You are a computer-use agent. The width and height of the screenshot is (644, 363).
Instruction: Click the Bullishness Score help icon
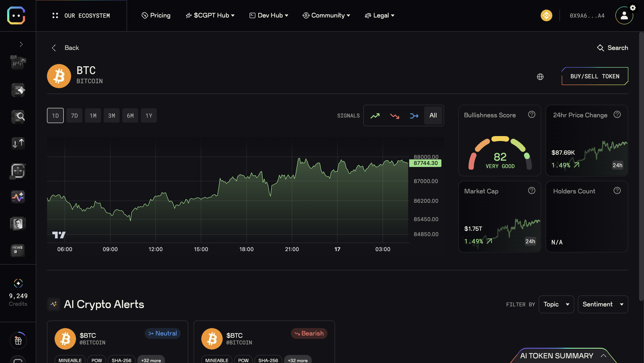click(x=532, y=115)
